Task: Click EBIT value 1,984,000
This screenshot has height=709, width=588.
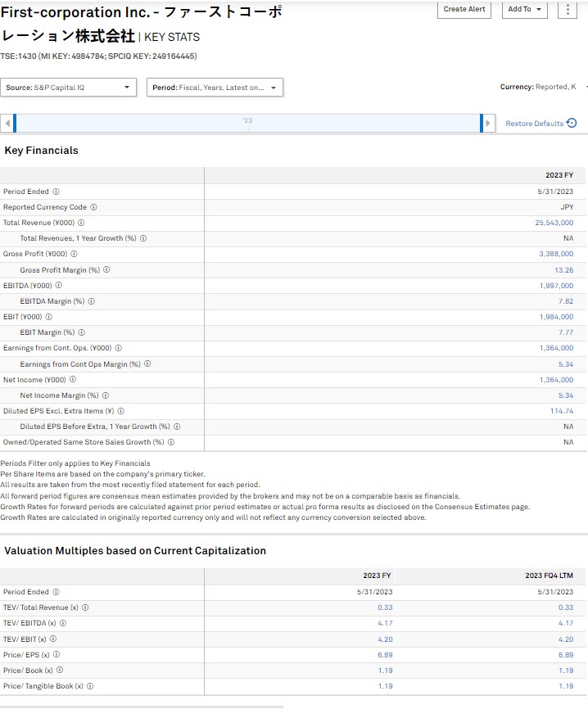Action: 556,317
